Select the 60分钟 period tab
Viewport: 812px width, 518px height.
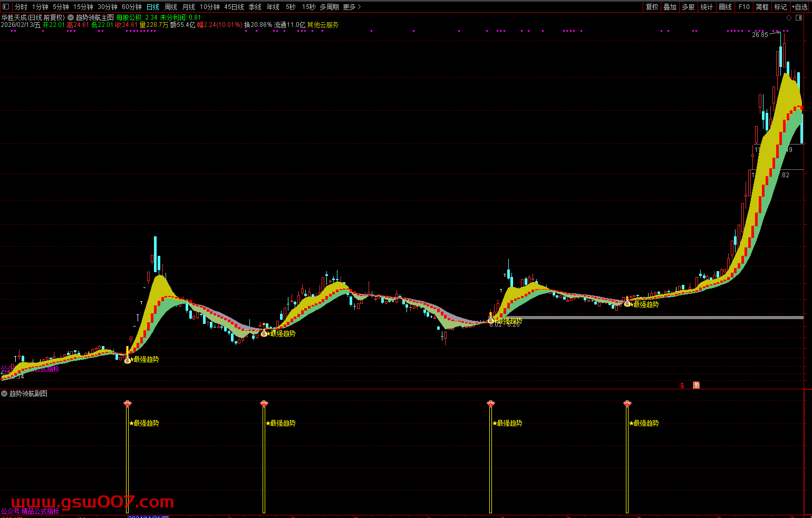coord(131,7)
